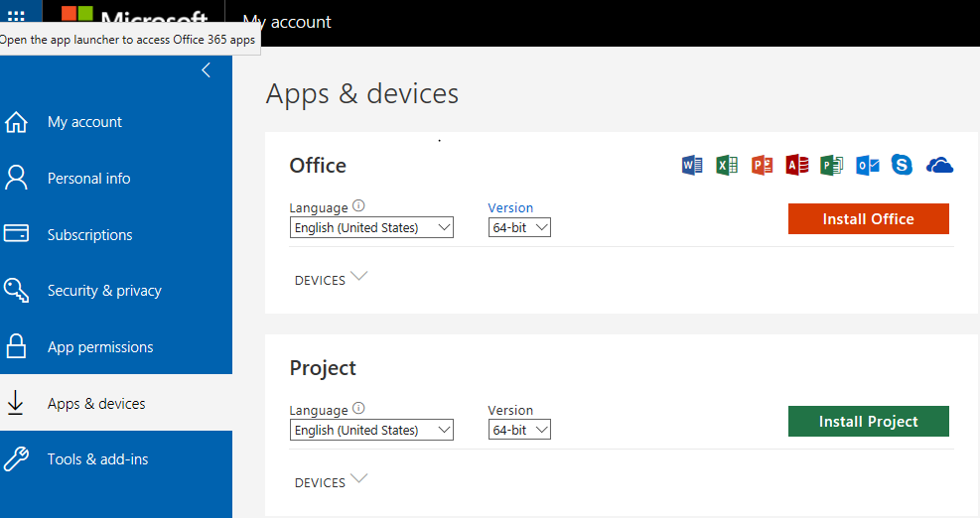The width and height of the screenshot is (980, 518).
Task: Click the PowerPoint app icon
Action: click(x=762, y=165)
